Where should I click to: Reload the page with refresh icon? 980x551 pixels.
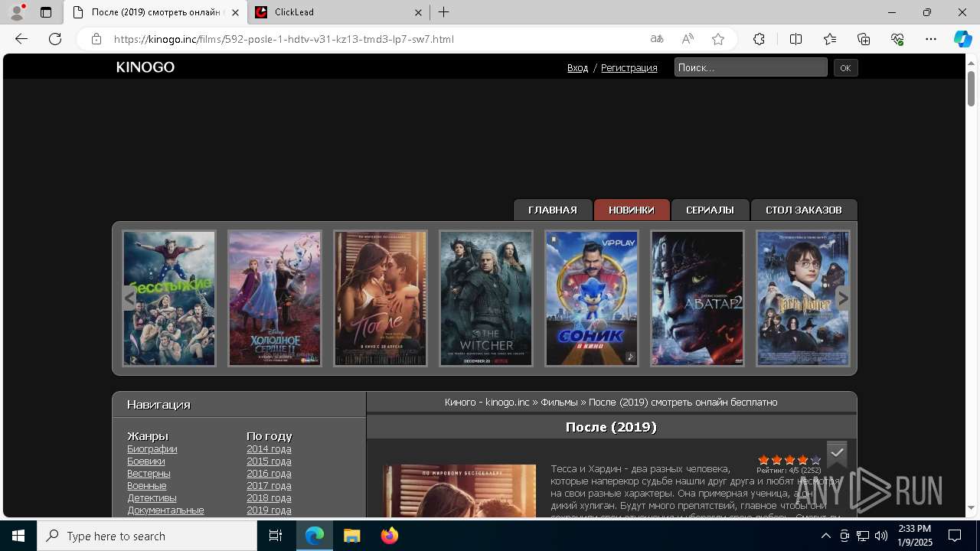pos(55,39)
